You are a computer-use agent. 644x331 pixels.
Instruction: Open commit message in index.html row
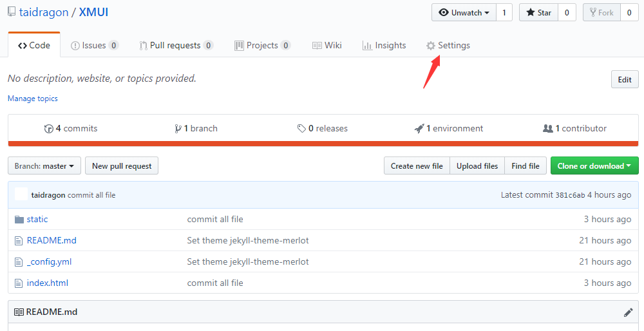click(x=215, y=283)
